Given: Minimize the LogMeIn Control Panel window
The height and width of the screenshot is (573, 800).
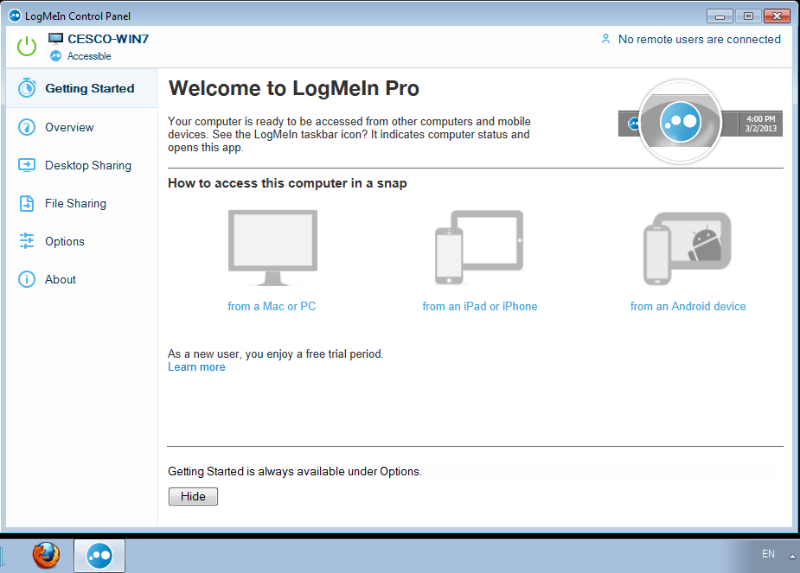Looking at the screenshot, I should 720,16.
